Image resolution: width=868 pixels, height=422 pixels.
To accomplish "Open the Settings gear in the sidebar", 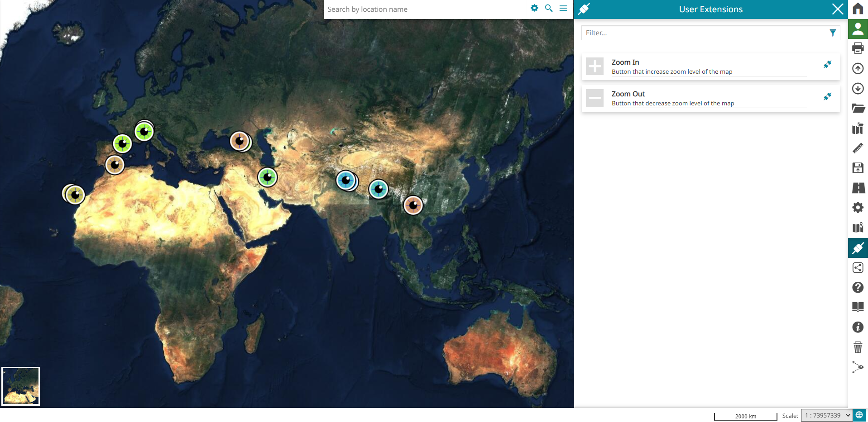I will coord(858,208).
